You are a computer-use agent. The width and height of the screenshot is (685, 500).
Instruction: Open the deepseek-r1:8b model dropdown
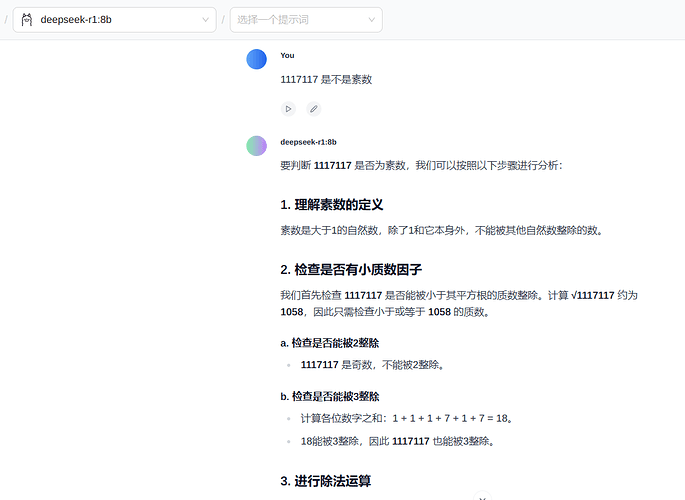[x=114, y=20]
